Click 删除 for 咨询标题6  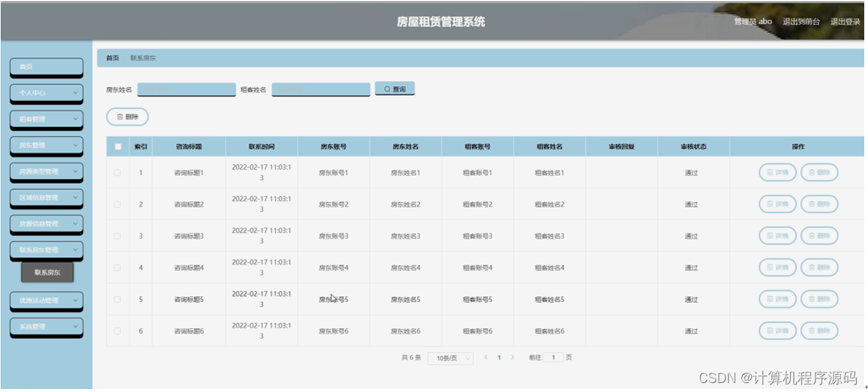click(x=819, y=331)
